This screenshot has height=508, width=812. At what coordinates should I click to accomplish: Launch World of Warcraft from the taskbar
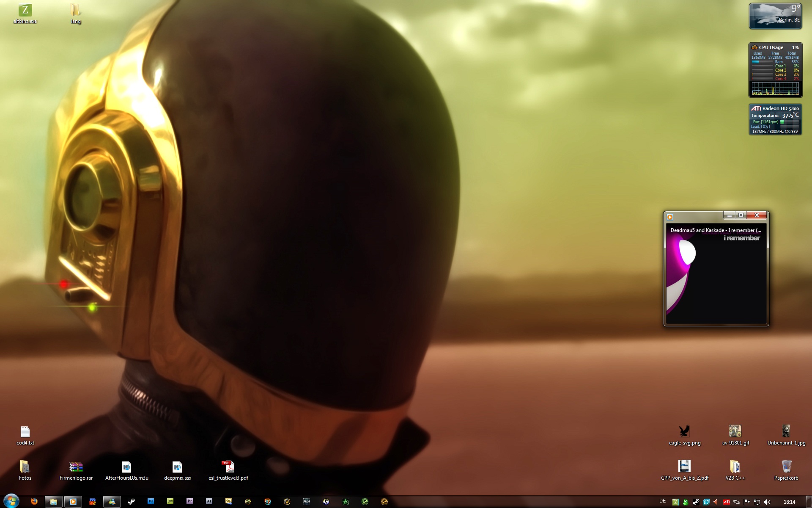287,502
